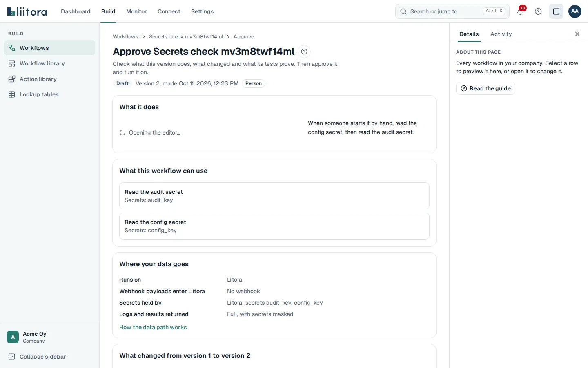Select the Read the config secret card
The width and height of the screenshot is (588, 368).
click(x=274, y=226)
